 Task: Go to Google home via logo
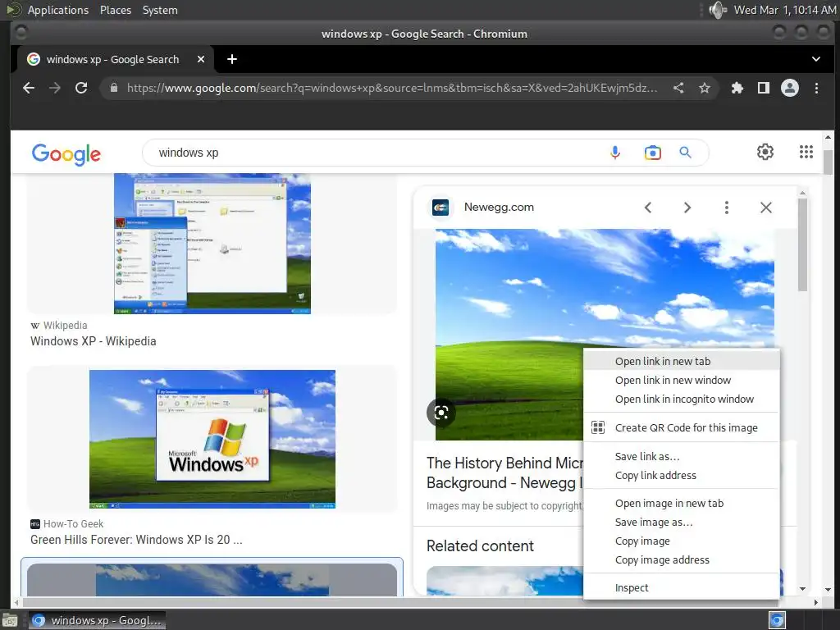(66, 154)
